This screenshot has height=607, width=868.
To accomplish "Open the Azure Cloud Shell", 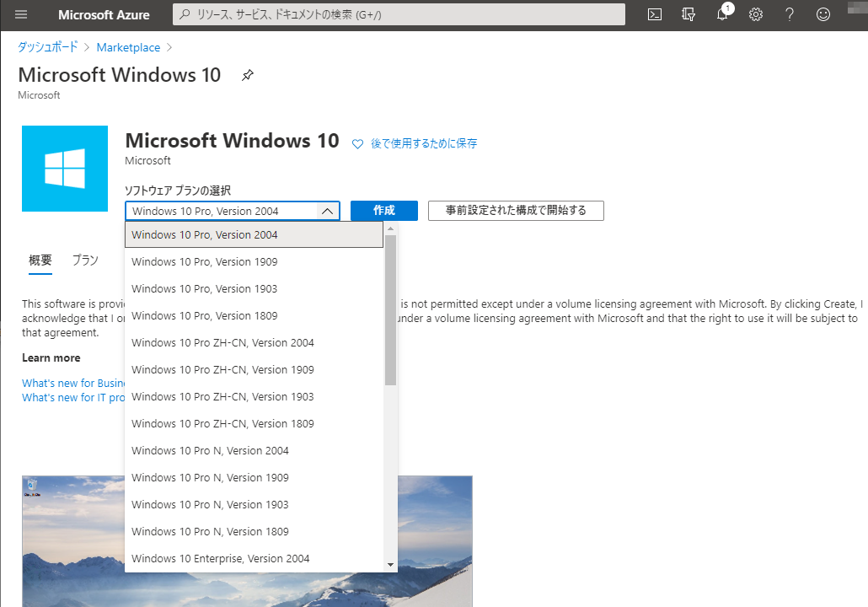I will click(x=654, y=14).
